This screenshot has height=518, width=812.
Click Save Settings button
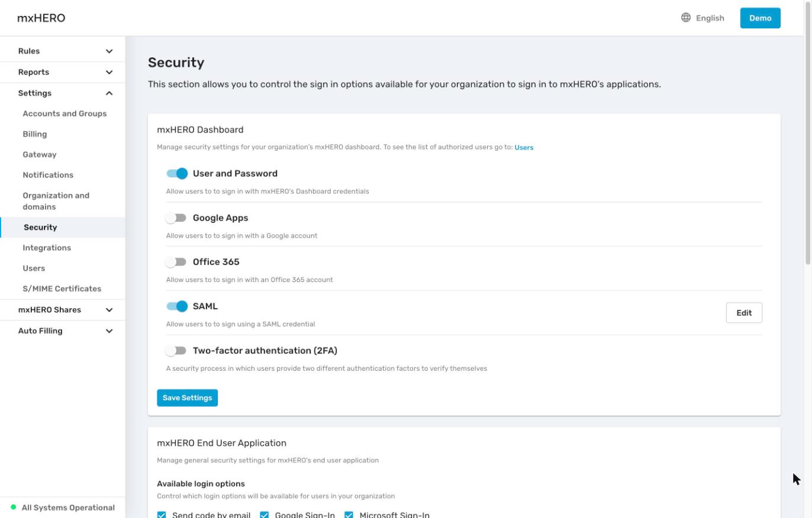click(188, 398)
